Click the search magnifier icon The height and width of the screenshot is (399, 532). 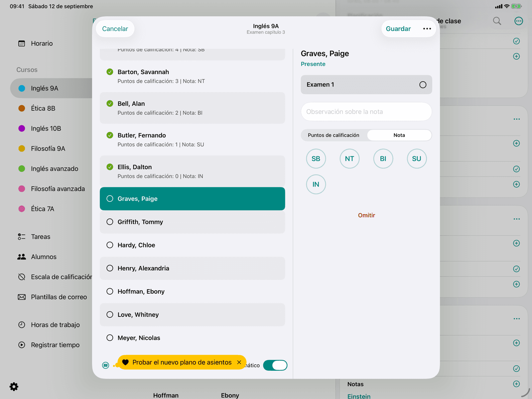tap(497, 21)
